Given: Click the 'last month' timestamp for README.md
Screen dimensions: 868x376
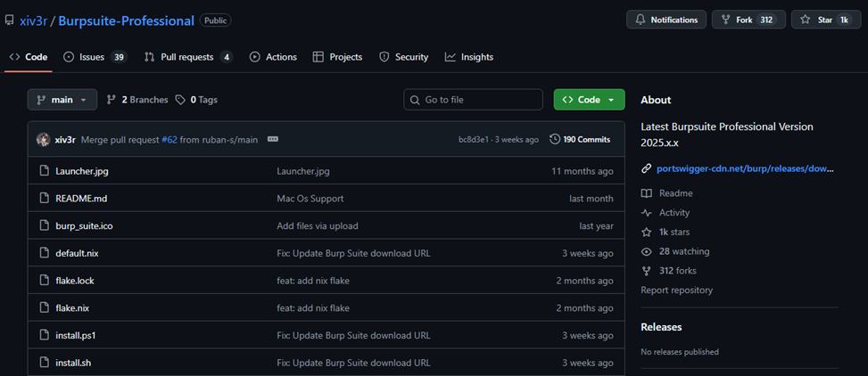Looking at the screenshot, I should (x=591, y=198).
